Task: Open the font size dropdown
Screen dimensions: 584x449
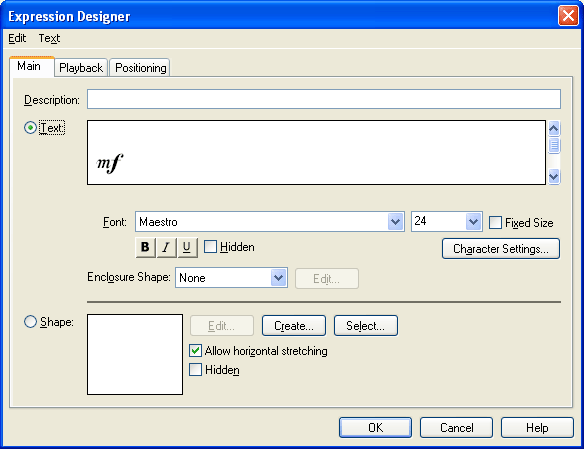Action: pos(473,222)
